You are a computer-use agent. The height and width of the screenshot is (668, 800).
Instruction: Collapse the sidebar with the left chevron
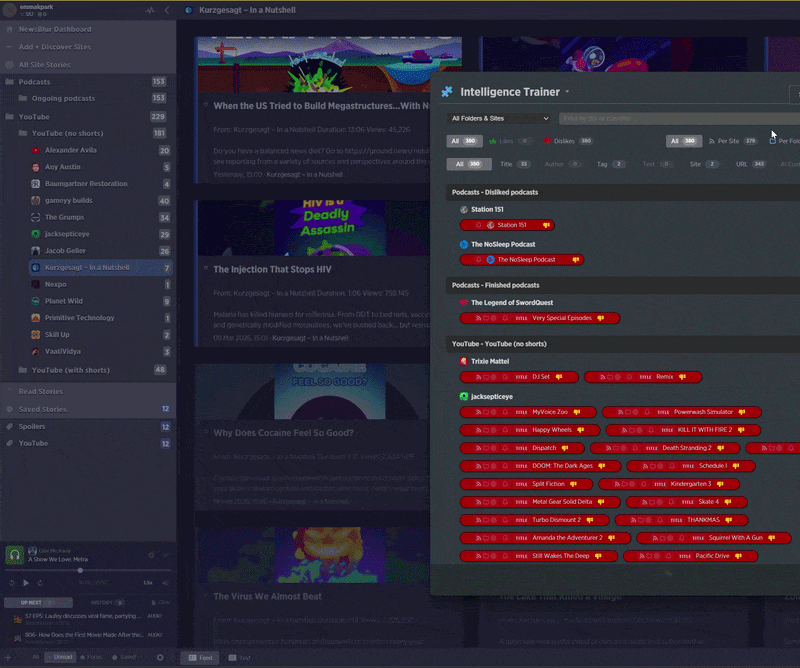pyautogui.click(x=167, y=10)
